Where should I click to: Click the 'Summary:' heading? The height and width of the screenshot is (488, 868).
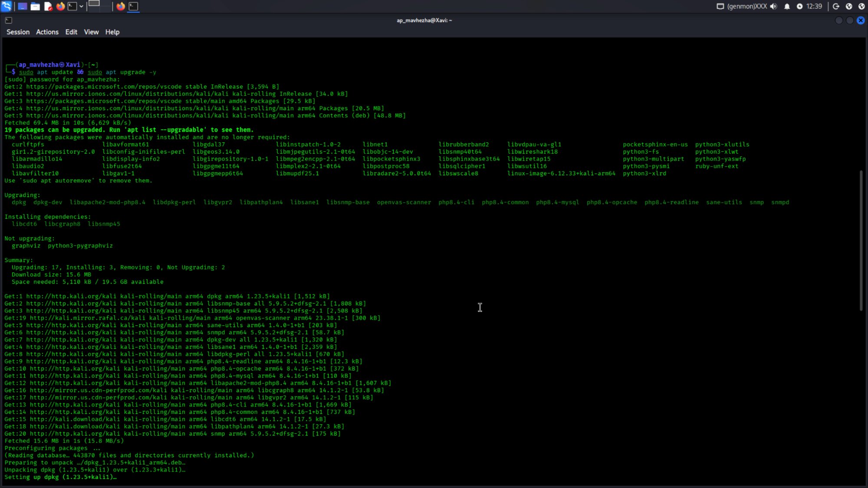pyautogui.click(x=19, y=260)
